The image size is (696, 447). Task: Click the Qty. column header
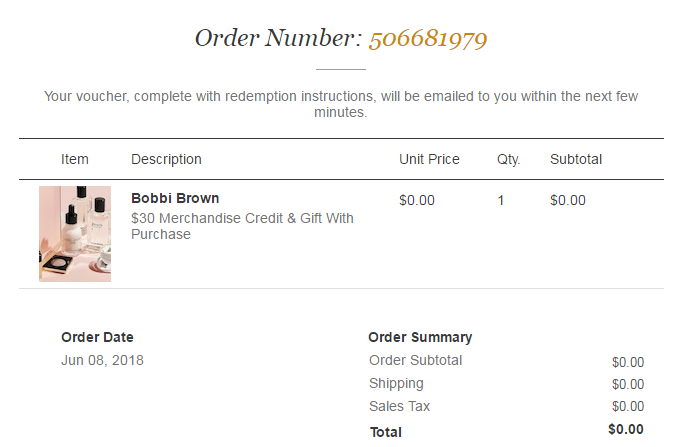(509, 159)
